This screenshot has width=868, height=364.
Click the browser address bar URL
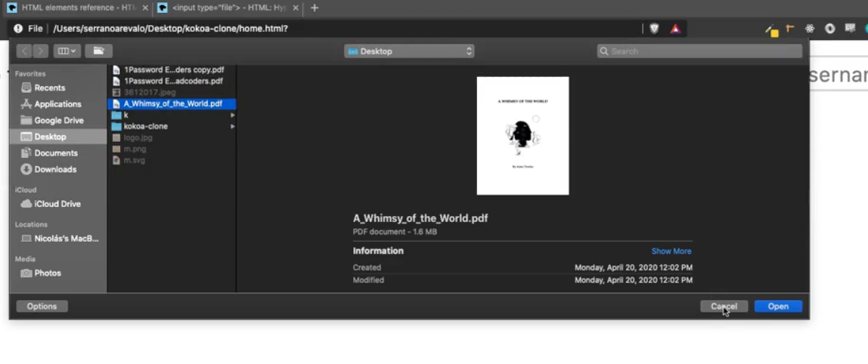[x=171, y=29]
